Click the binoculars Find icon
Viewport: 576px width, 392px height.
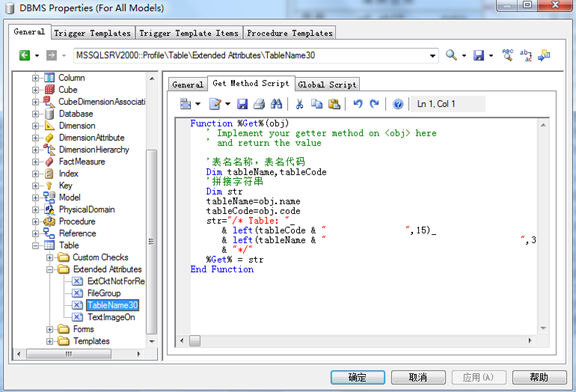(x=276, y=104)
